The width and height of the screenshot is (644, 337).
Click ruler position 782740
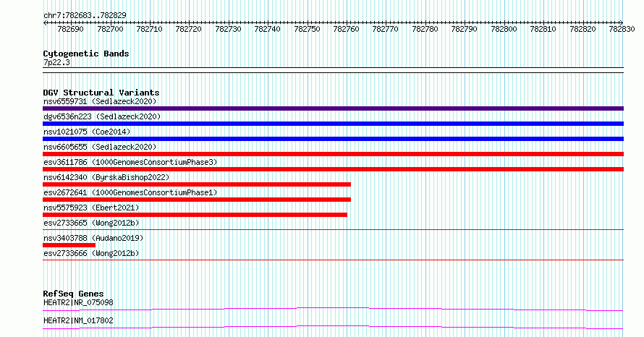point(268,29)
